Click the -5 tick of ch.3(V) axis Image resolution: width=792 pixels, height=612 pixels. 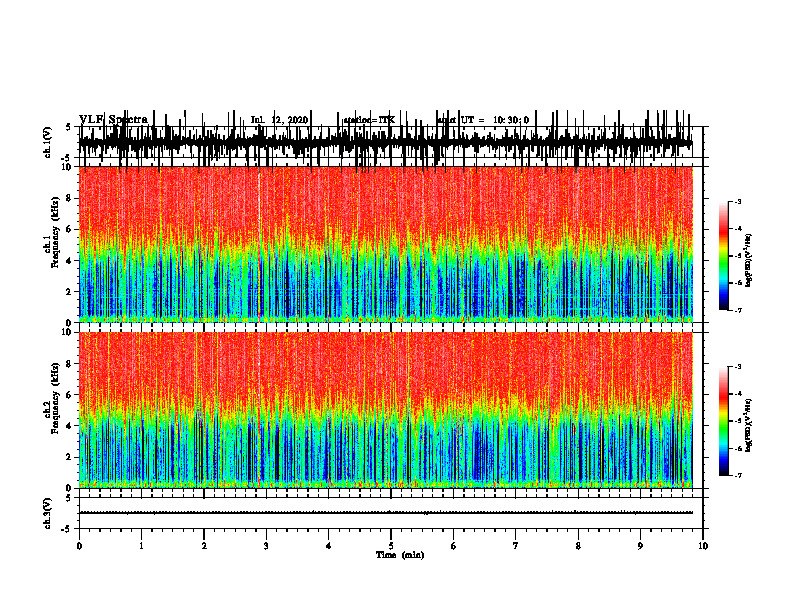pos(68,529)
